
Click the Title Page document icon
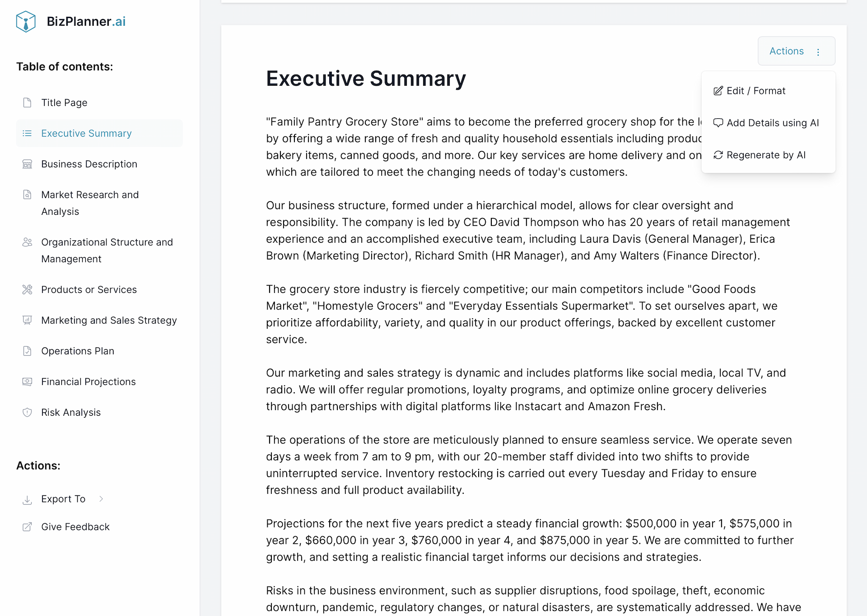pyautogui.click(x=27, y=103)
